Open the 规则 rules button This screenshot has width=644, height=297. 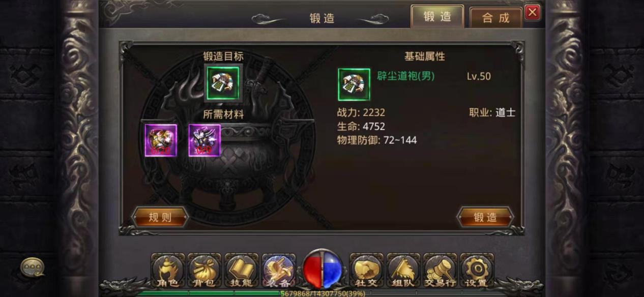pos(160,217)
